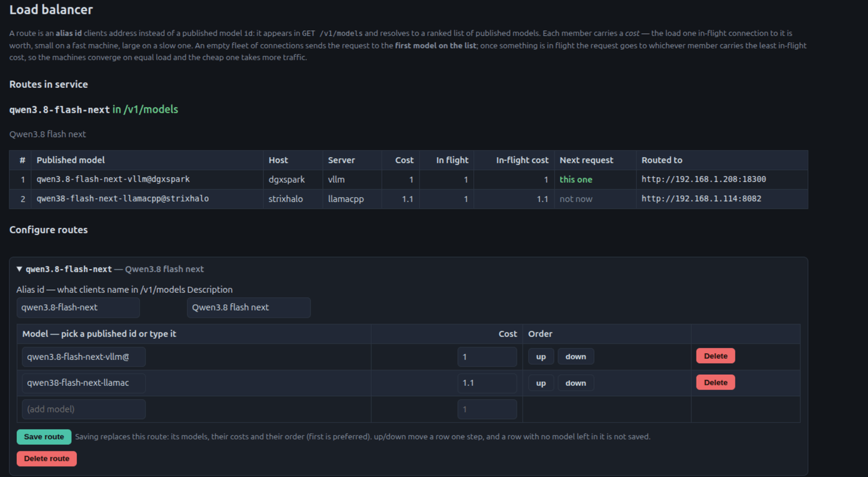Click the (add model) combo box
Image resolution: width=868 pixels, height=477 pixels.
coord(84,409)
